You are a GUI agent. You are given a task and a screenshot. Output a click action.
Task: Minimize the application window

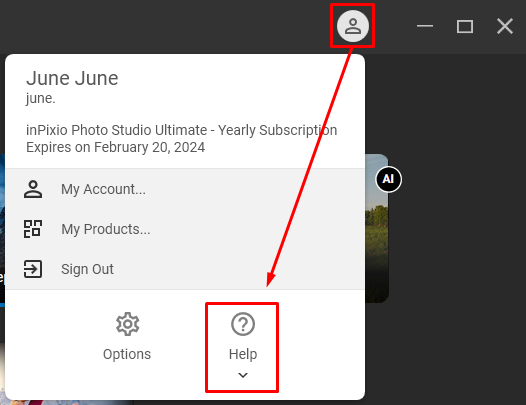(x=425, y=26)
